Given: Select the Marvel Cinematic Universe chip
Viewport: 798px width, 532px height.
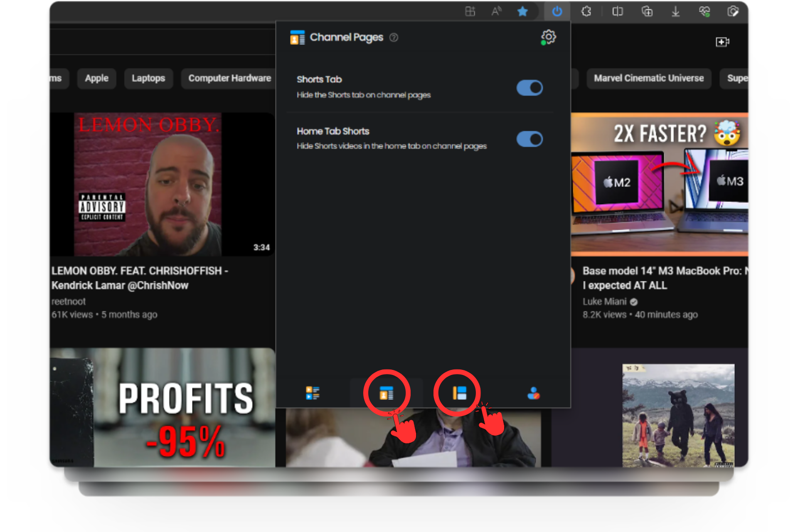Looking at the screenshot, I should pyautogui.click(x=648, y=78).
